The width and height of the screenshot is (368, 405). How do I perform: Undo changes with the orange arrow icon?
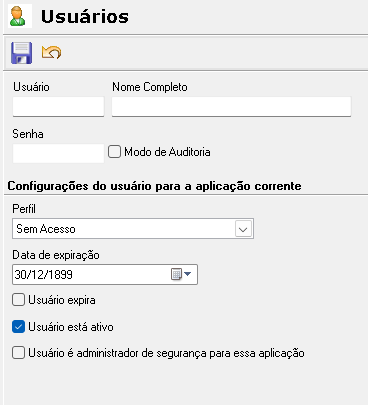51,52
